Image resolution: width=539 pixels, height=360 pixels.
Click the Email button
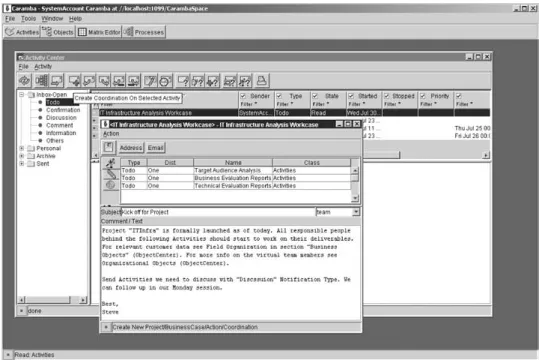[x=155, y=148]
